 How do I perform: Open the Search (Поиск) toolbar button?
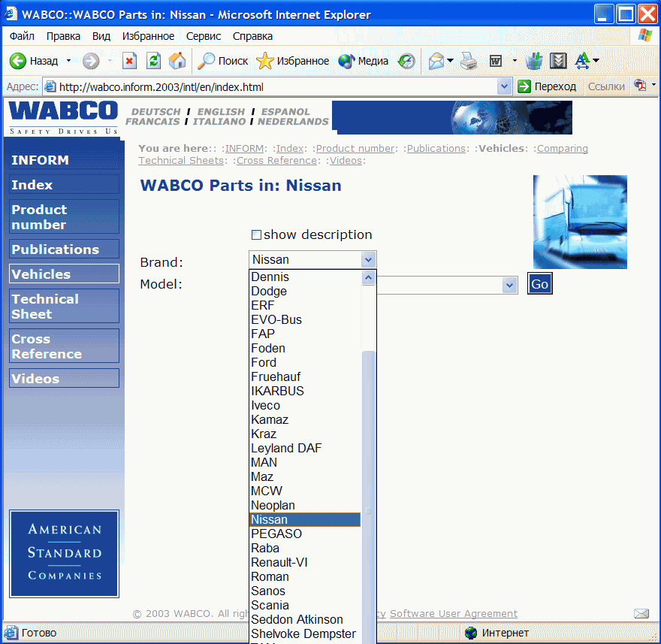point(223,61)
